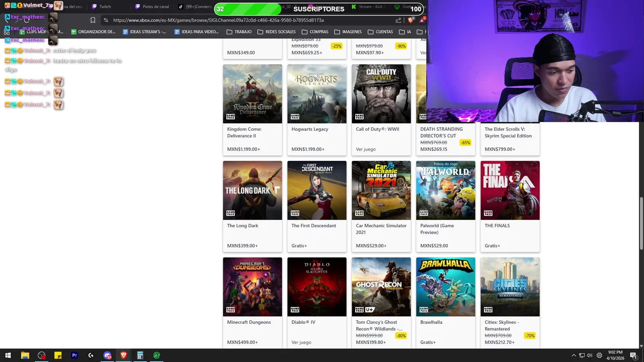Click the -65% discount badge on Death Stranding
The height and width of the screenshot is (362, 644).
(465, 143)
